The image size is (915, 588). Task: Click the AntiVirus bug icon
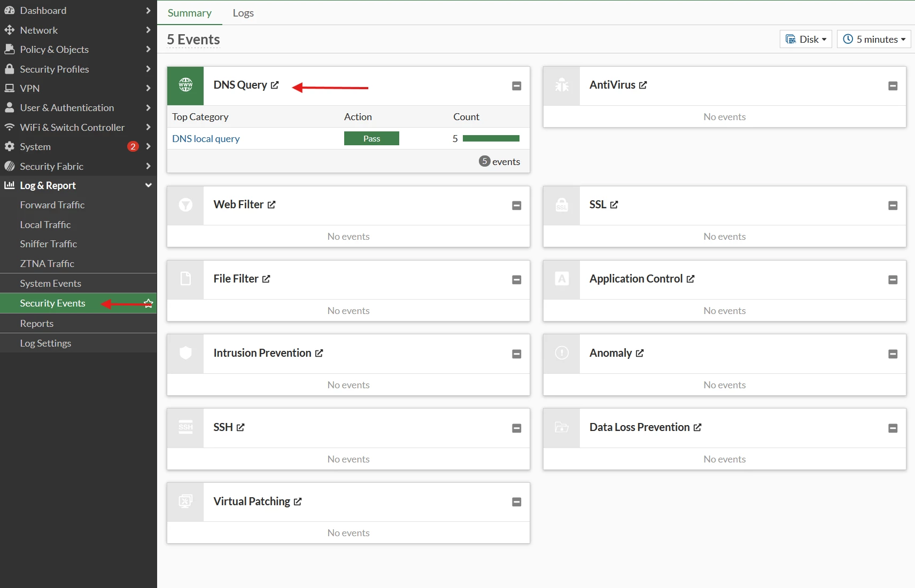562,85
